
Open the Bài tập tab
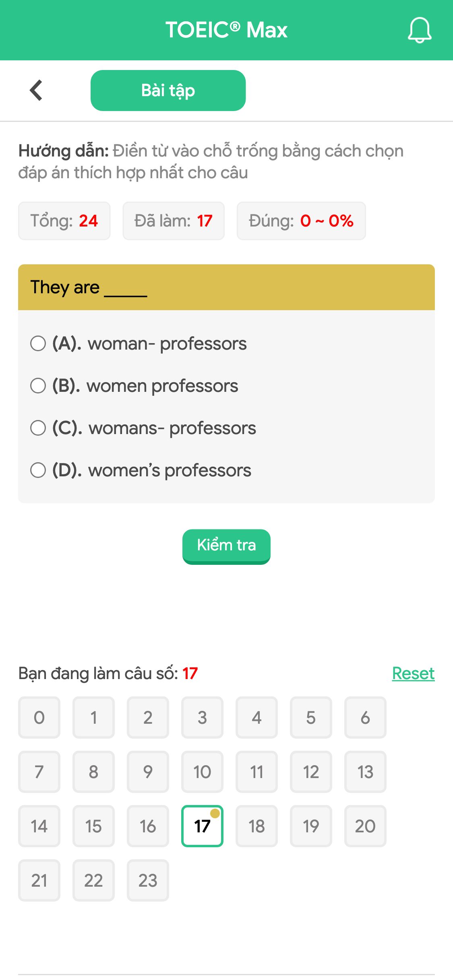pos(168,91)
